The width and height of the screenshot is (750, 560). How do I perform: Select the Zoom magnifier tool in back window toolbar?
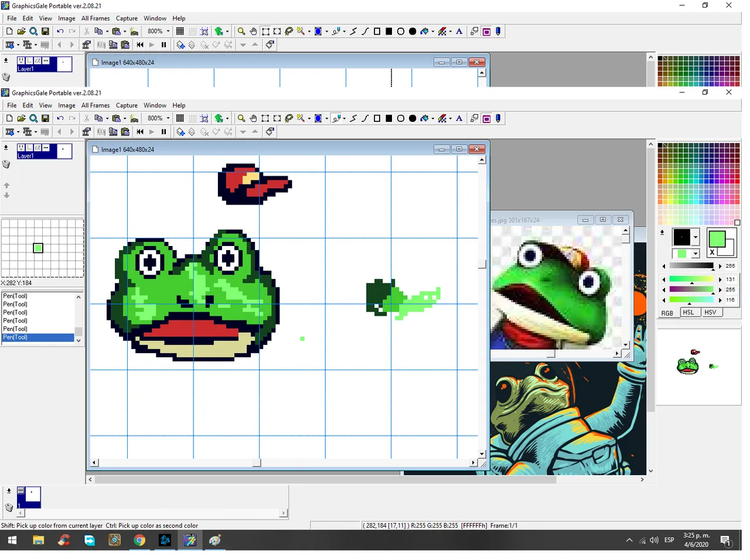click(241, 31)
